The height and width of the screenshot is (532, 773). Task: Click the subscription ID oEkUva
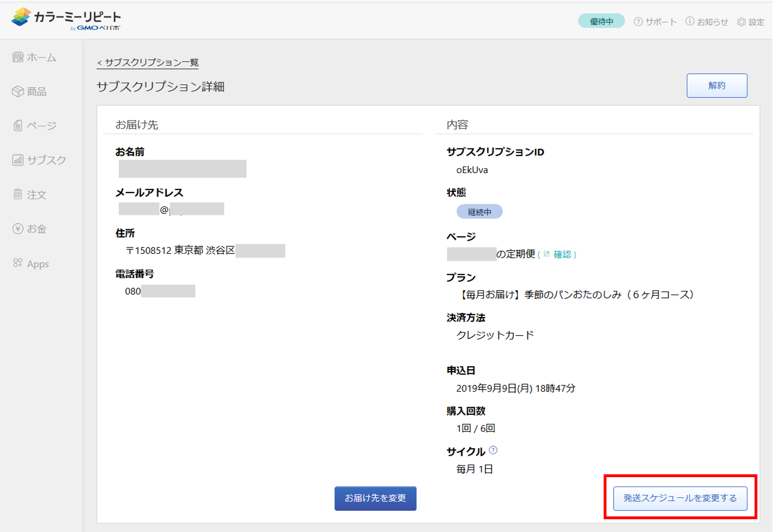472,170
